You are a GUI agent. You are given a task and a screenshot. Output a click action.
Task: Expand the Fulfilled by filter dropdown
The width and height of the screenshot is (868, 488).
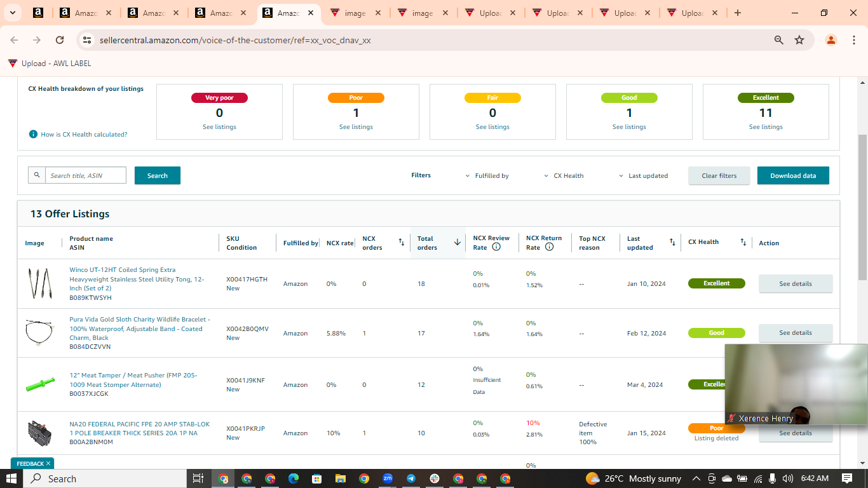(487, 176)
